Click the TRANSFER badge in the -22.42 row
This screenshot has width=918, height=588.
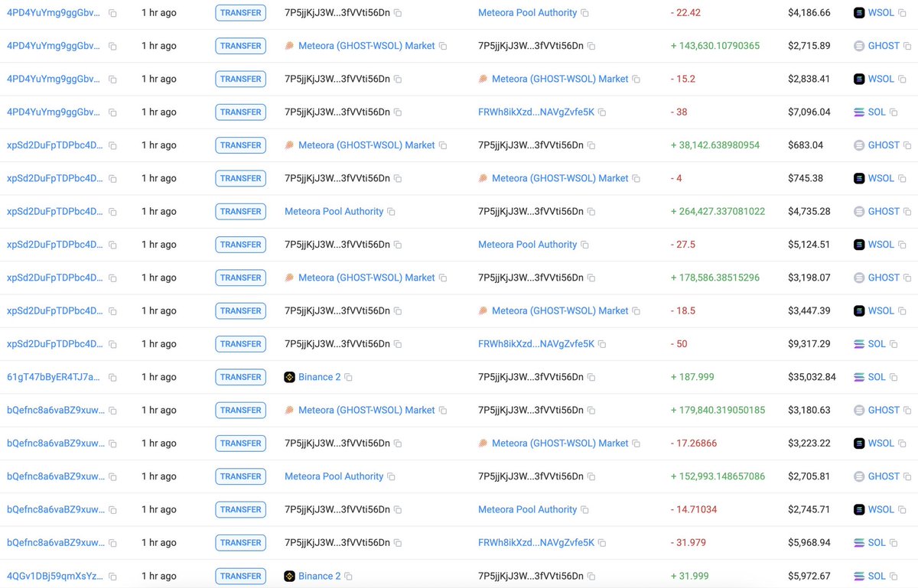coord(241,13)
